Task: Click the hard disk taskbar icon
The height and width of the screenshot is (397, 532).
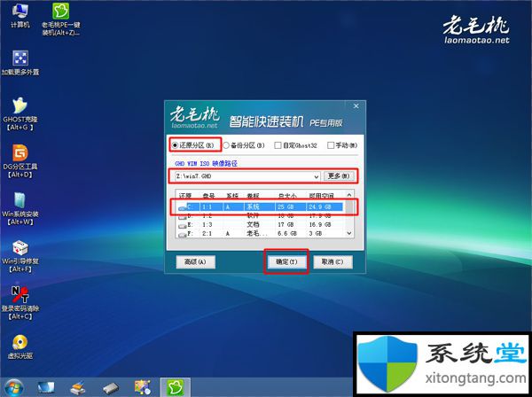Action: pos(111,387)
